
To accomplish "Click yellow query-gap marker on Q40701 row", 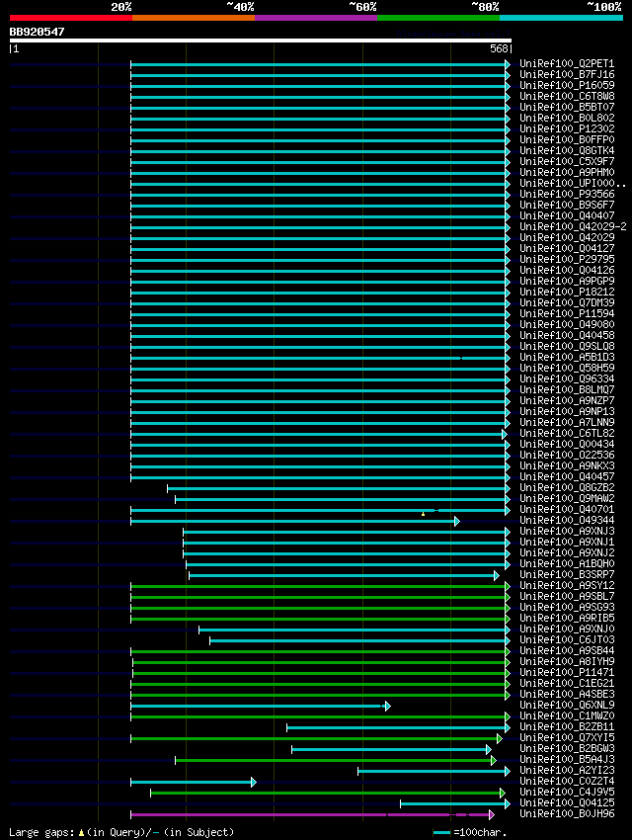I will (x=424, y=514).
